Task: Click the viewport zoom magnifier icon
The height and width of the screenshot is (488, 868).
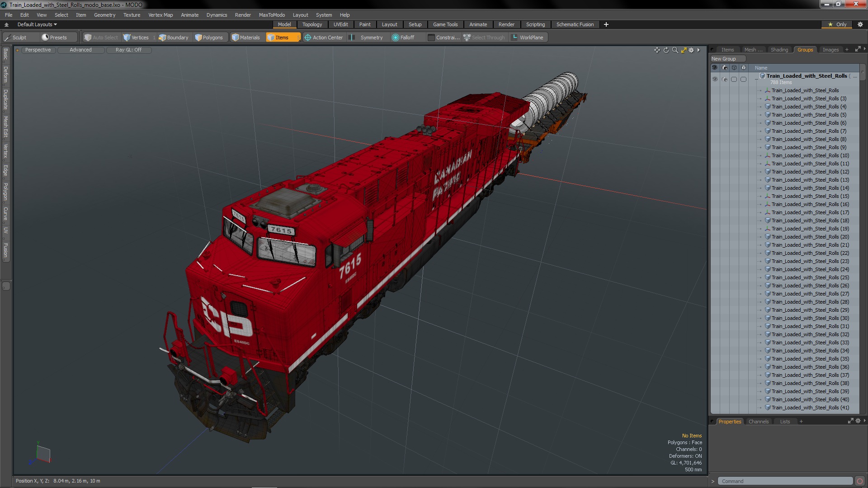Action: click(x=675, y=50)
